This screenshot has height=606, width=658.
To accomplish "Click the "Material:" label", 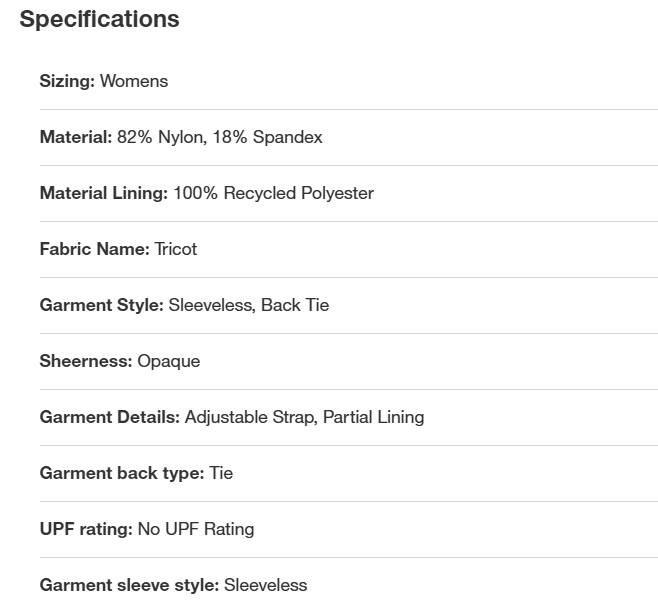I will pos(76,137).
